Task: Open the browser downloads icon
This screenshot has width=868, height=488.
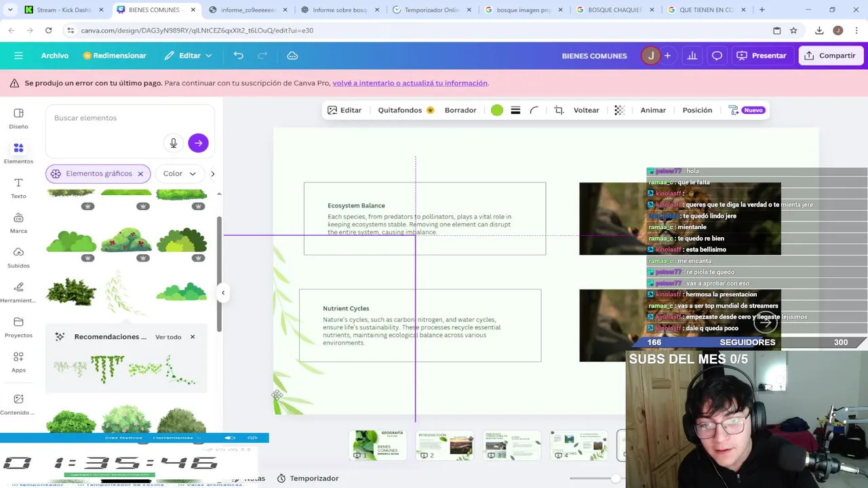Action: (819, 30)
